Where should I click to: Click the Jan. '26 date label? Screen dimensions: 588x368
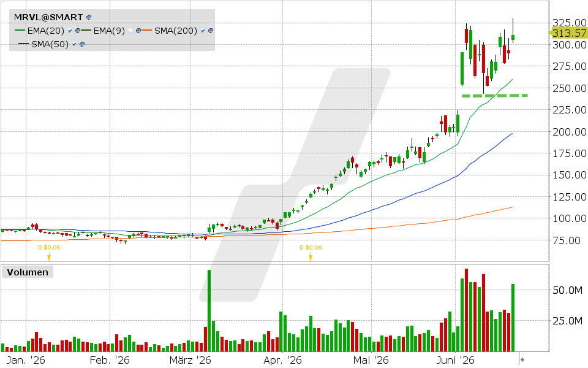click(x=26, y=361)
